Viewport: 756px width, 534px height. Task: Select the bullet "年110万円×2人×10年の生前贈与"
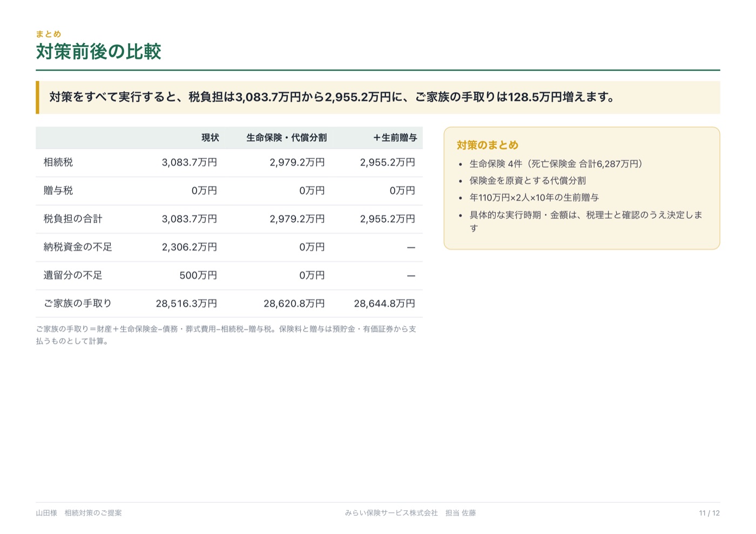[534, 198]
